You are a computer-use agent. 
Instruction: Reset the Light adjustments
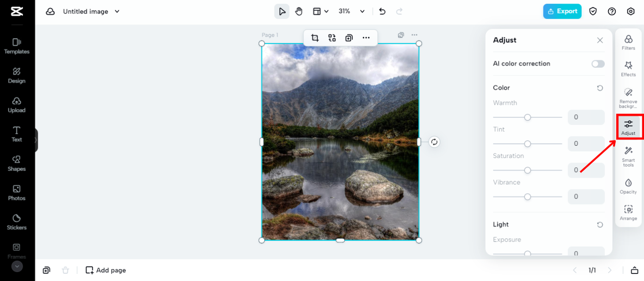(600, 225)
